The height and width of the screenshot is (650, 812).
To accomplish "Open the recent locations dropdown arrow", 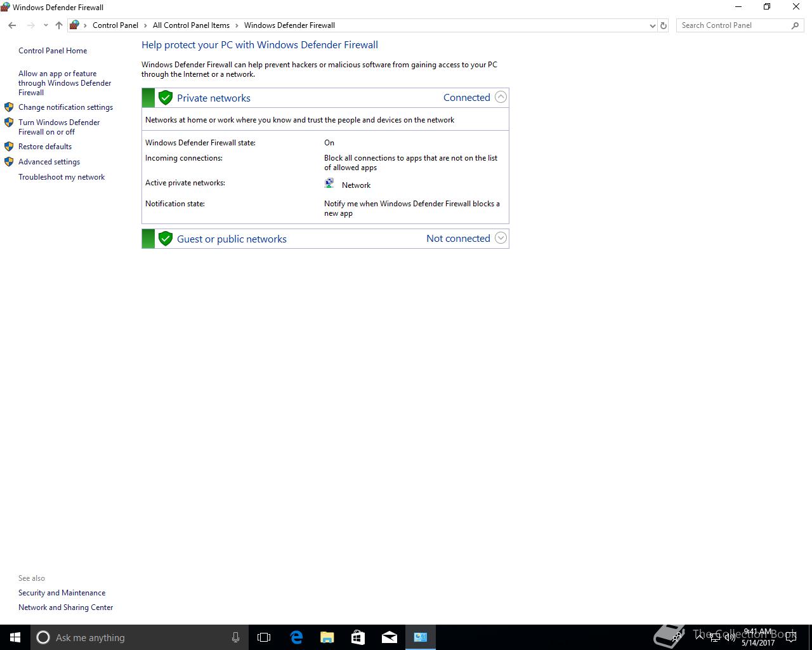I will pyautogui.click(x=46, y=25).
